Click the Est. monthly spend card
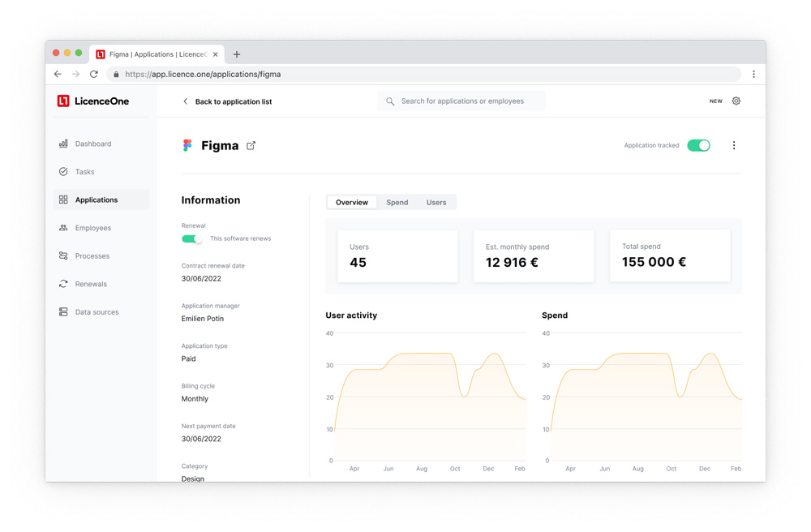 pyautogui.click(x=534, y=256)
